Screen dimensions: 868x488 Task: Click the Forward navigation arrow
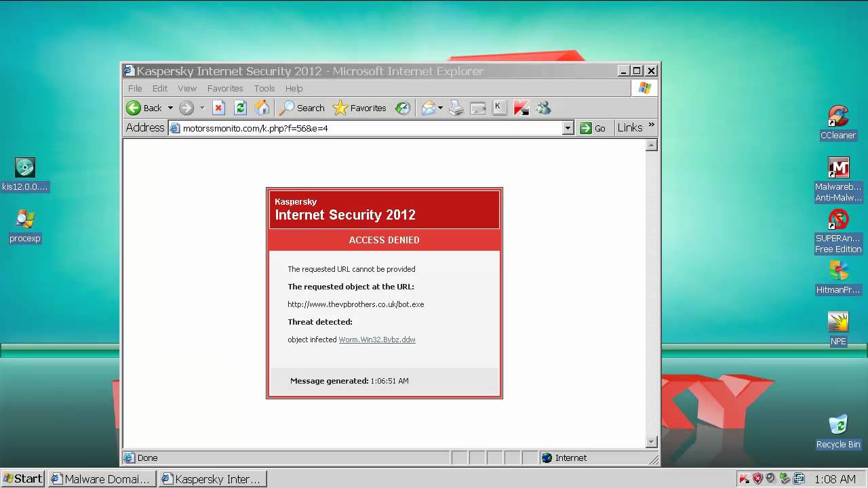[x=186, y=108]
